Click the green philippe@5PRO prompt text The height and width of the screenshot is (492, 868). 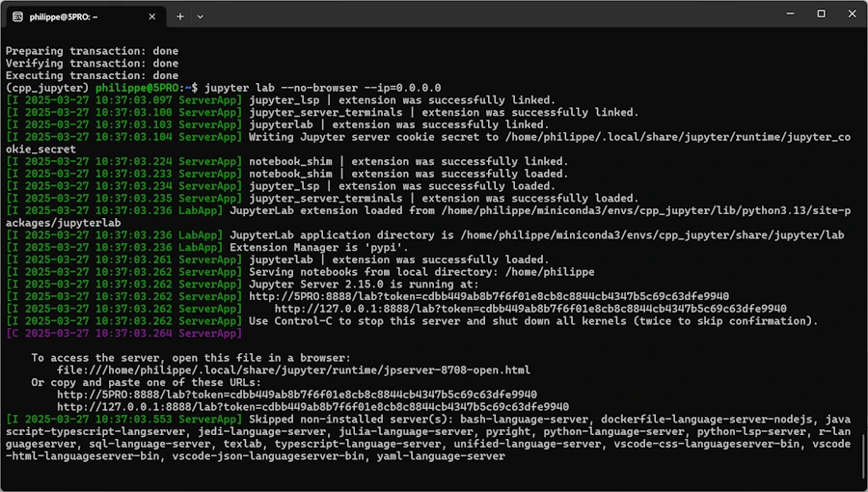(x=137, y=88)
